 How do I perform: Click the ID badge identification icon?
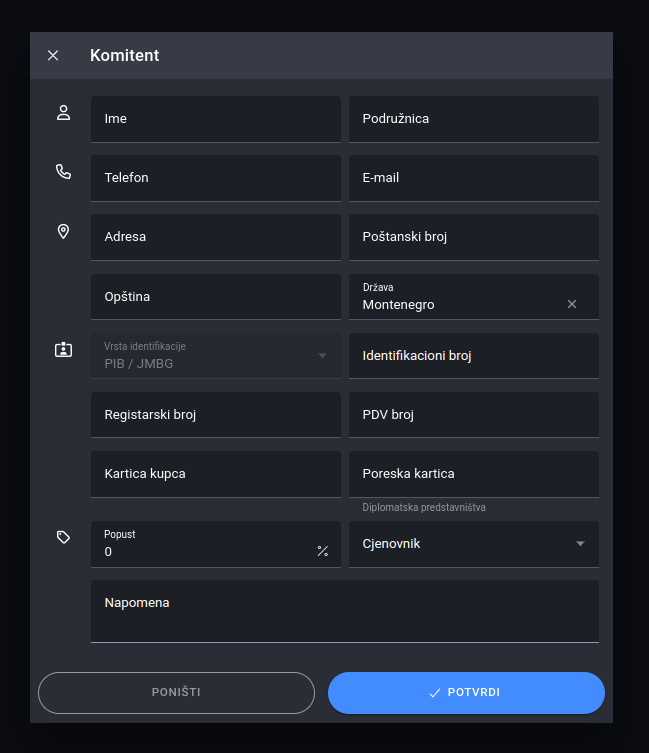click(64, 350)
